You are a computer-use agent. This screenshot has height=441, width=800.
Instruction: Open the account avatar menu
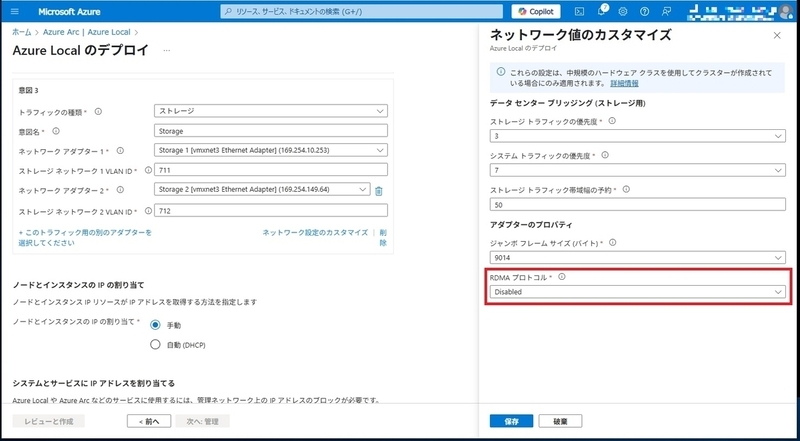click(x=786, y=11)
